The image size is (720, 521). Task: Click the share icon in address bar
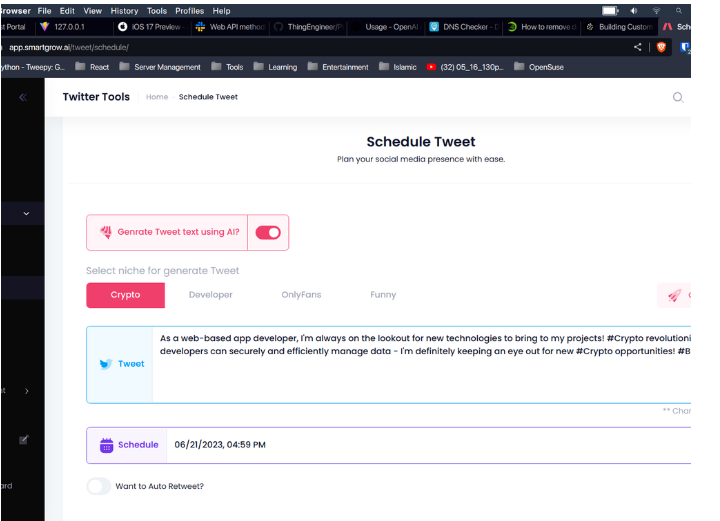(x=638, y=47)
